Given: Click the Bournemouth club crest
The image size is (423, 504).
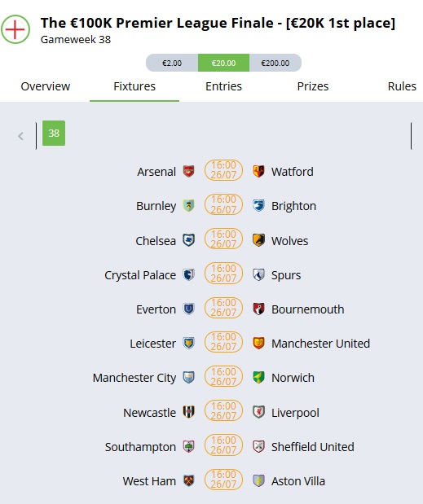Looking at the screenshot, I should point(258,309).
